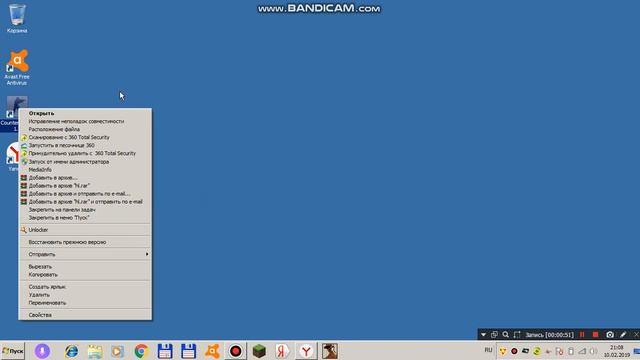Click the orange shield tray icon
Screen dimensions: 640x360
click(x=503, y=351)
